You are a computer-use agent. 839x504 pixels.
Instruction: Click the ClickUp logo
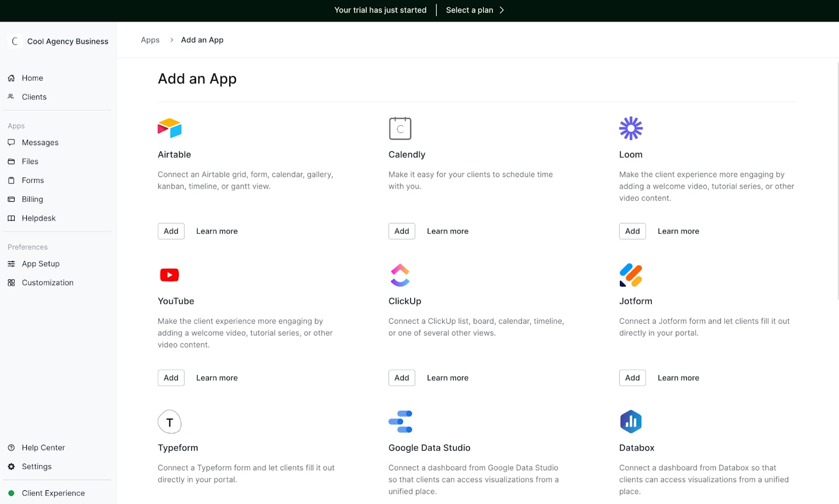[x=400, y=275]
